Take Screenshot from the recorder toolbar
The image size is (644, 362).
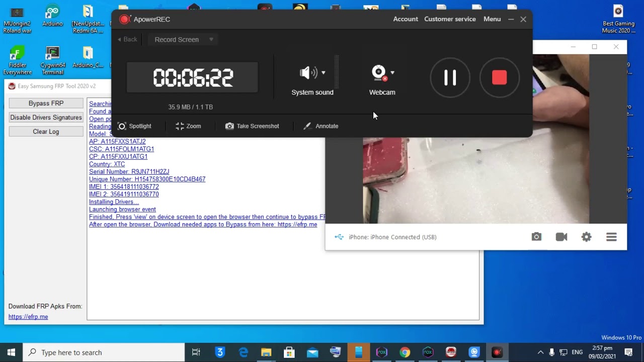[252, 126]
